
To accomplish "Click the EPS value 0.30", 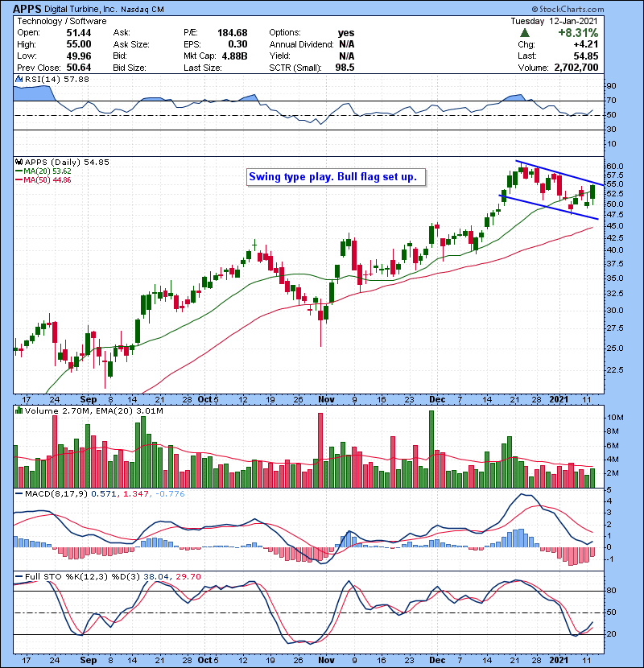I will [237, 44].
